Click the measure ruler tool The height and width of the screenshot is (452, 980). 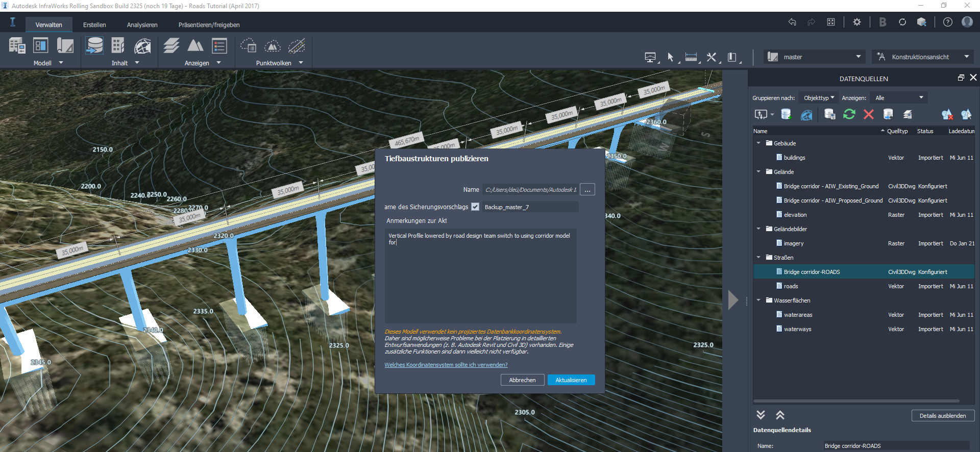[x=691, y=57]
